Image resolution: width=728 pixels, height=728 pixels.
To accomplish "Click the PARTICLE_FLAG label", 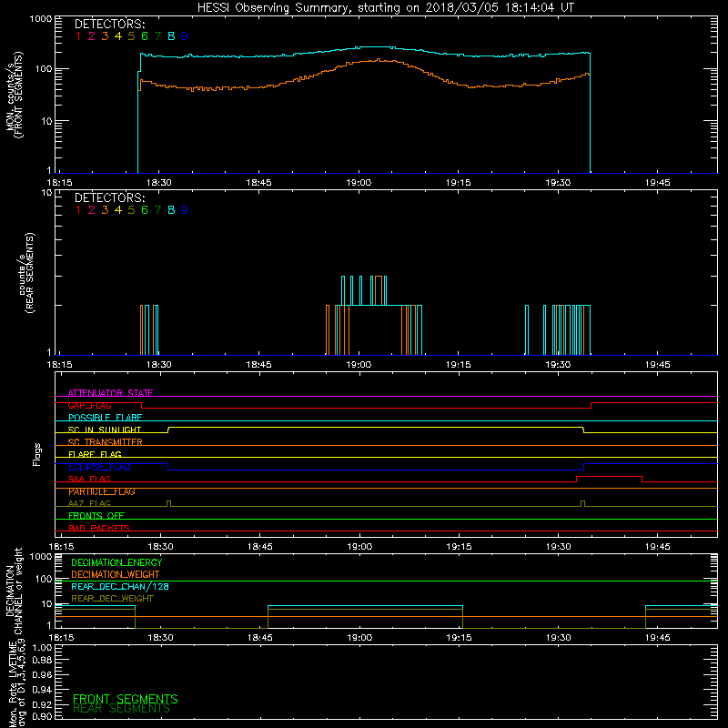I will coord(102,491).
